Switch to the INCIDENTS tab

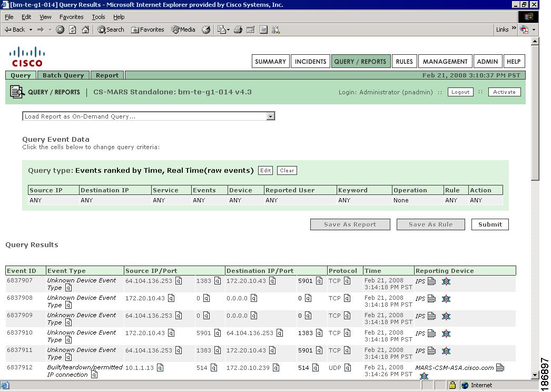pos(310,61)
